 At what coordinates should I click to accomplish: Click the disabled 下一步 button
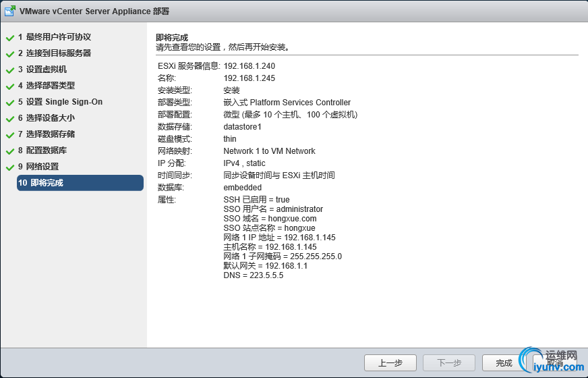pos(449,362)
